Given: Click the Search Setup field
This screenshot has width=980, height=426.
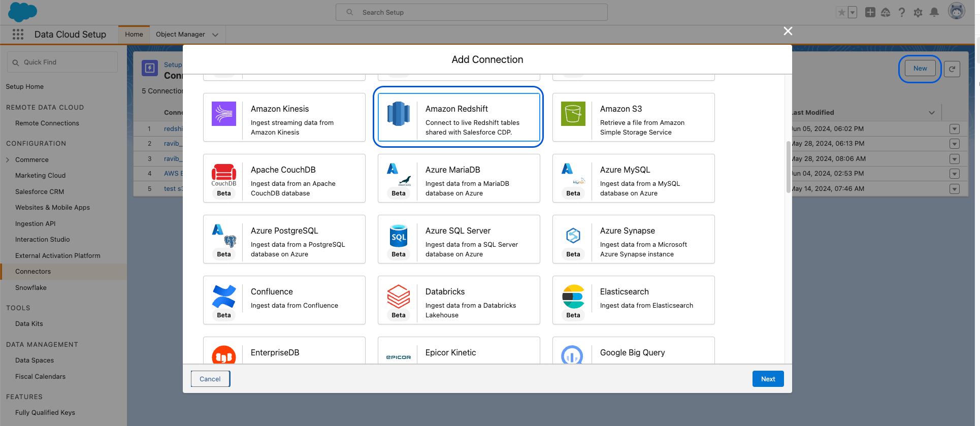Looking at the screenshot, I should point(472,12).
